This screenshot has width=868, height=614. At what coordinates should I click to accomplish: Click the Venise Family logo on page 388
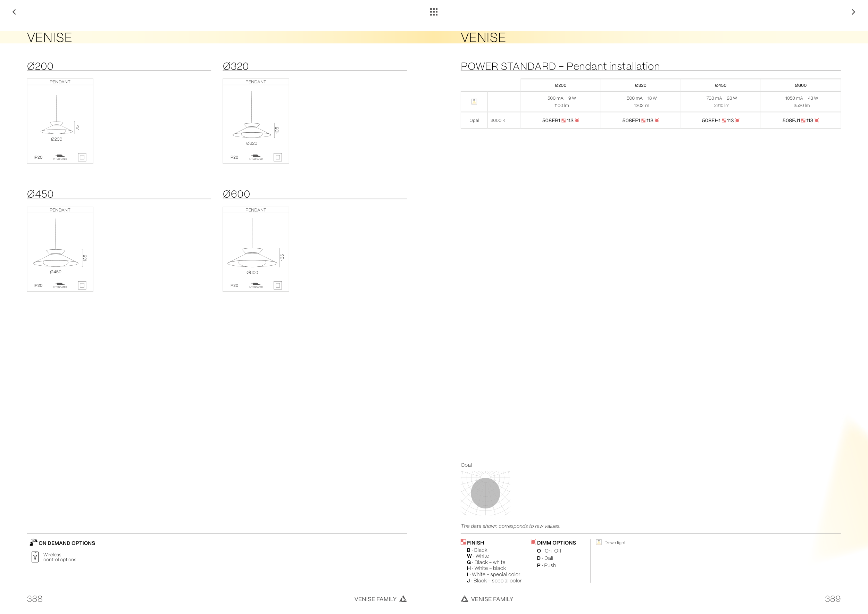[403, 599]
